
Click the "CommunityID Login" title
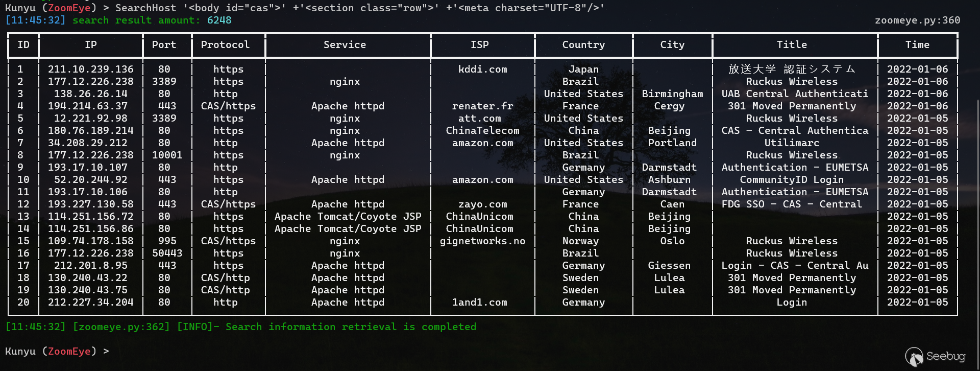point(792,180)
